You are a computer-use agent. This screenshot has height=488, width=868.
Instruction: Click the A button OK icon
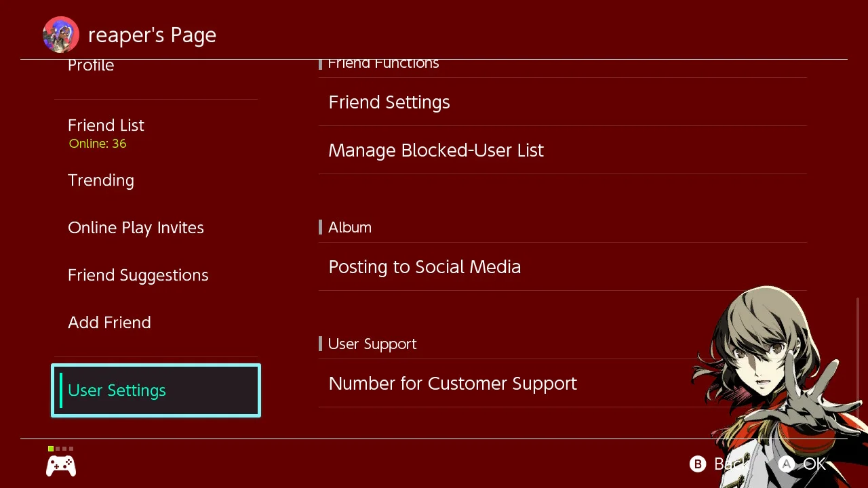tap(787, 464)
